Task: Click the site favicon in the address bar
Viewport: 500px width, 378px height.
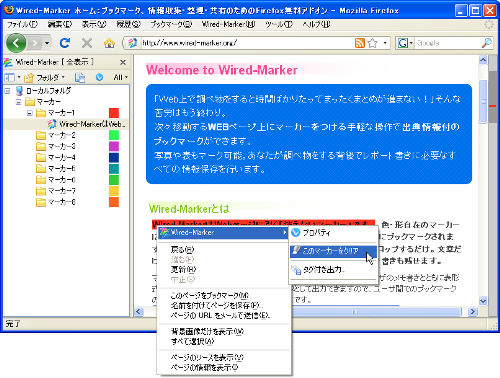Action: [x=132, y=43]
